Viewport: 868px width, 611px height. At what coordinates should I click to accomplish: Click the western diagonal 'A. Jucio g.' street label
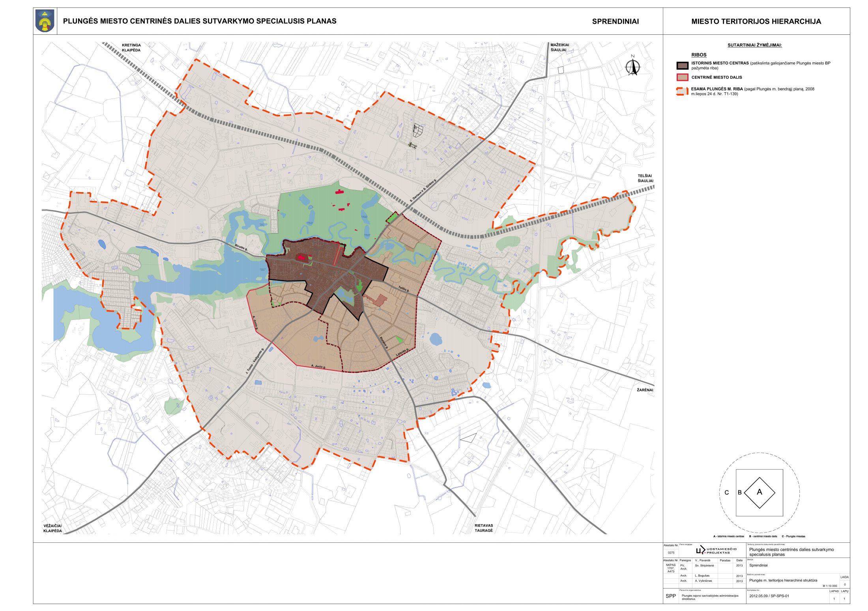[255, 322]
